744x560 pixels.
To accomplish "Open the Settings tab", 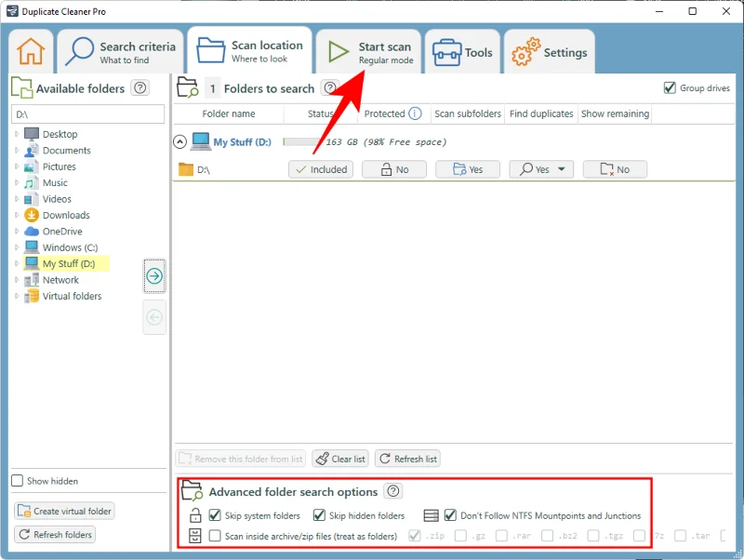I will click(550, 52).
